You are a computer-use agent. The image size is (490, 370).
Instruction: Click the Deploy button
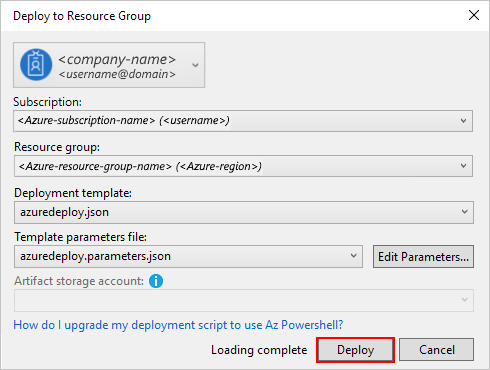pyautogui.click(x=355, y=350)
